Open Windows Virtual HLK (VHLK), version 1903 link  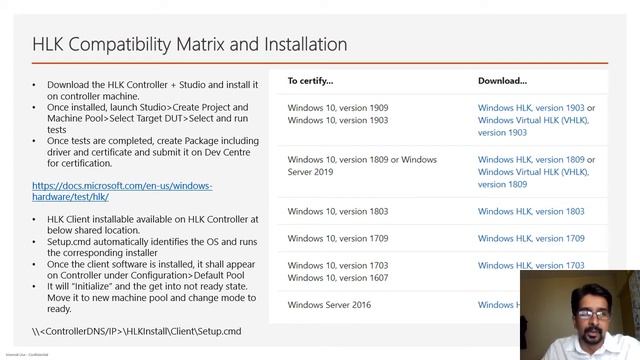533,126
